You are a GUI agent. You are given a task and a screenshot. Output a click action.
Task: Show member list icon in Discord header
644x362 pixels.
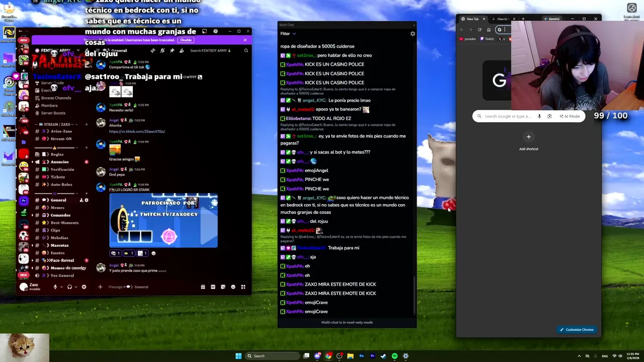point(181,50)
